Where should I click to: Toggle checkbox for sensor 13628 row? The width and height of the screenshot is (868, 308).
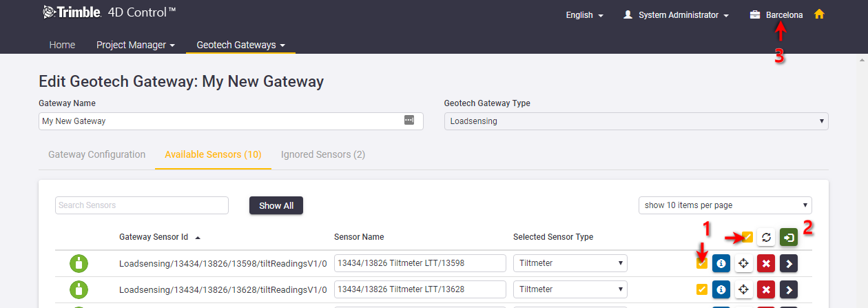coord(702,289)
